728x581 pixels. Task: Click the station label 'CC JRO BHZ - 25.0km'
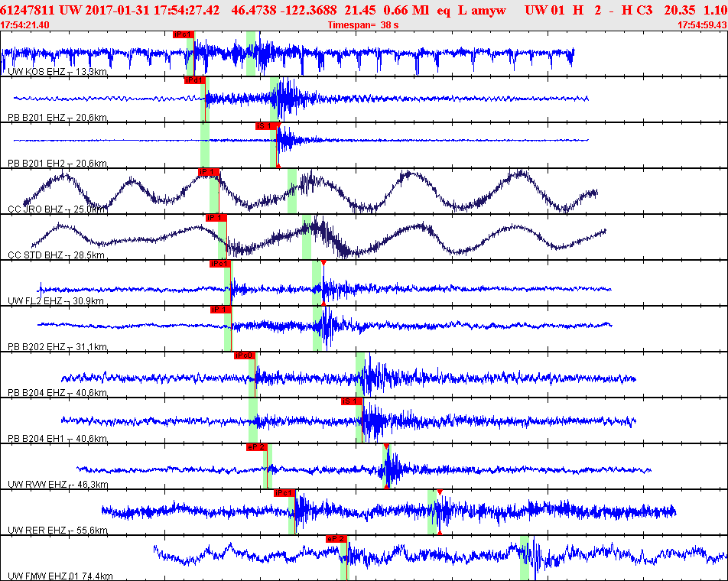tap(57, 209)
